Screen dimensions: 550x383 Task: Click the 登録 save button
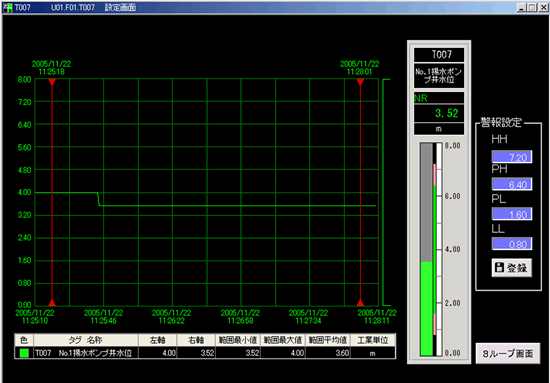511,268
